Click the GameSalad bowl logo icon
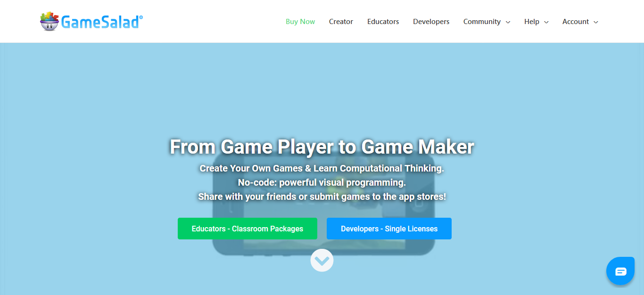The image size is (644, 295). tap(50, 22)
